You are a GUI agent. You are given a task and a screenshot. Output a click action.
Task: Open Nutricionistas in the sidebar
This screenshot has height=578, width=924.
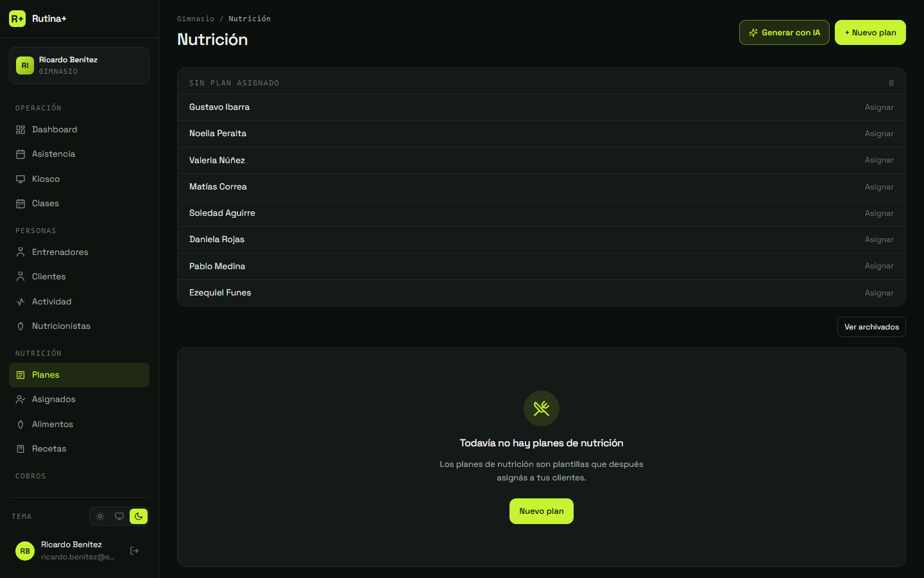click(x=79, y=326)
